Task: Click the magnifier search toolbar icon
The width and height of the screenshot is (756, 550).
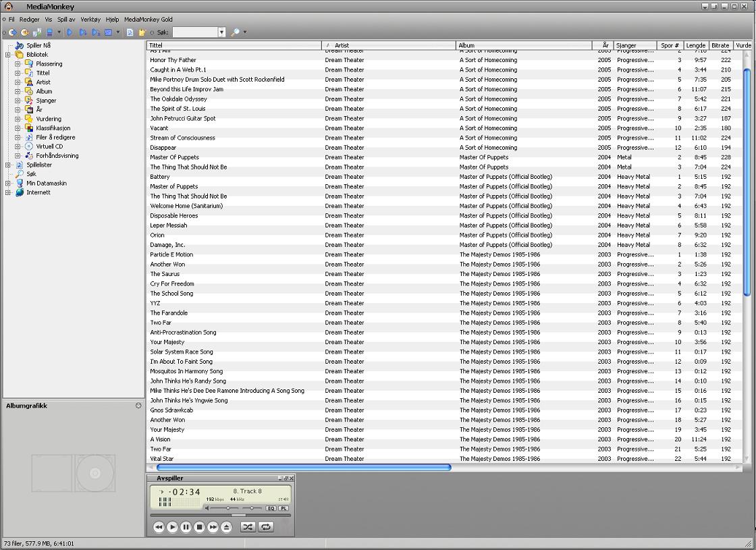Action: 235,32
